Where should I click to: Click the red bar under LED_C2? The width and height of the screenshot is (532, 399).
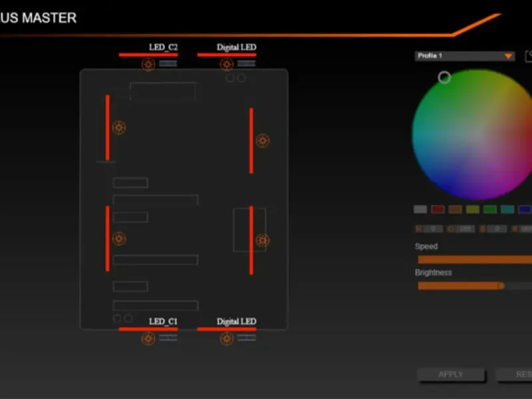148,55
